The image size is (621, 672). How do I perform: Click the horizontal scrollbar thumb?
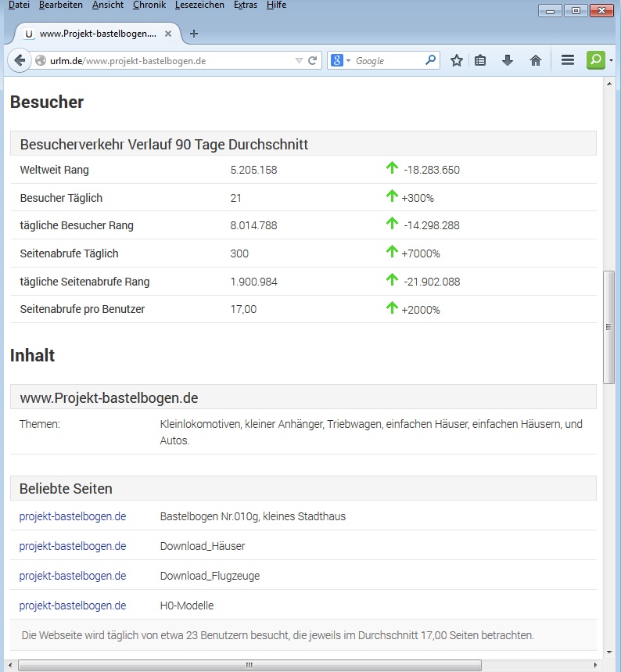249,665
